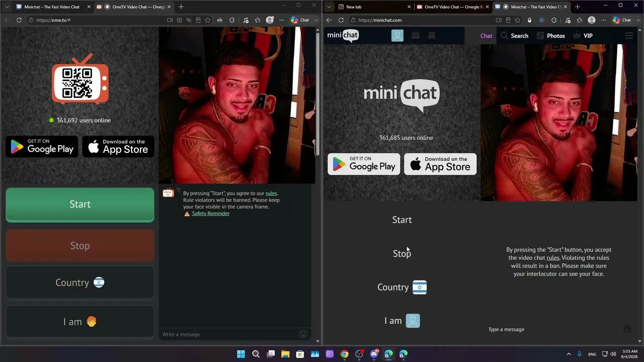Viewport: 644px width, 362px height.
Task: Open Extensions icon in left browser toolbar
Action: [x=232, y=20]
